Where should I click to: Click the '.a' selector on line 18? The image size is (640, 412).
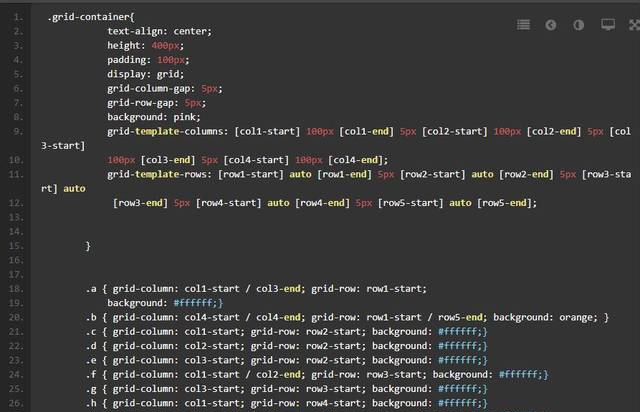coord(91,289)
